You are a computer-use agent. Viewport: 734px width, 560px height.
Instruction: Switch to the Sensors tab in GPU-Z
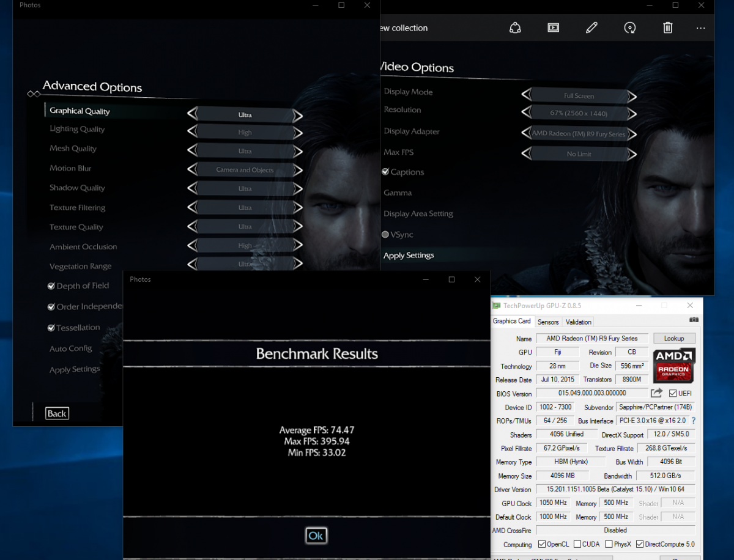(x=548, y=322)
